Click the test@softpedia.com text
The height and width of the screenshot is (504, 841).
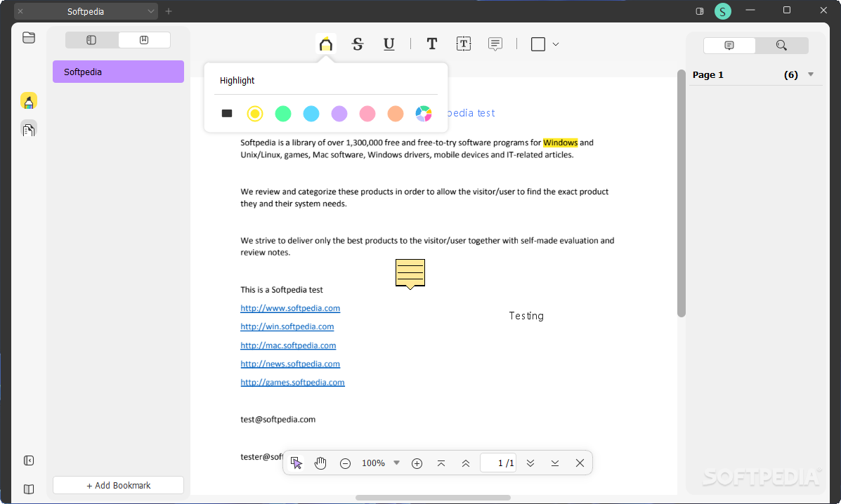(x=278, y=419)
